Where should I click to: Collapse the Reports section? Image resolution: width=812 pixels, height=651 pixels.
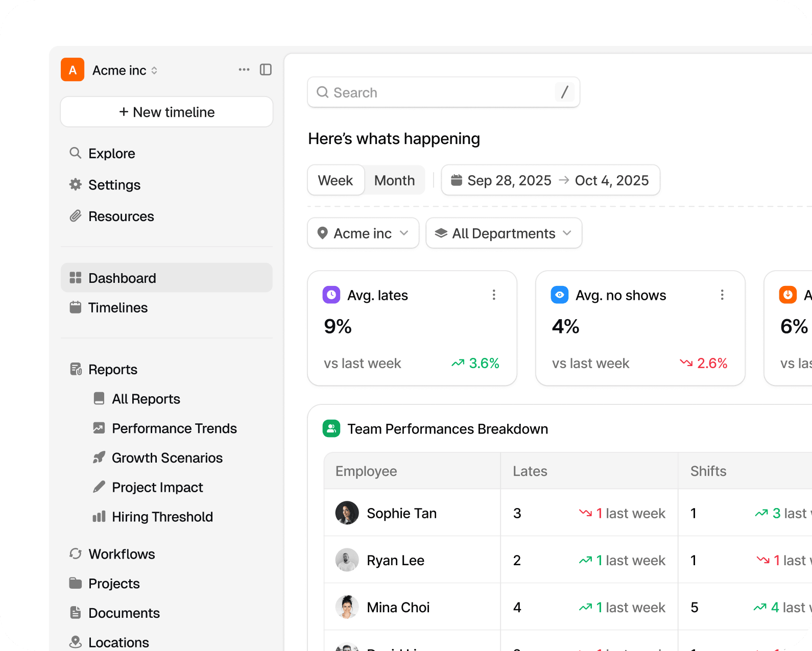[x=113, y=369]
